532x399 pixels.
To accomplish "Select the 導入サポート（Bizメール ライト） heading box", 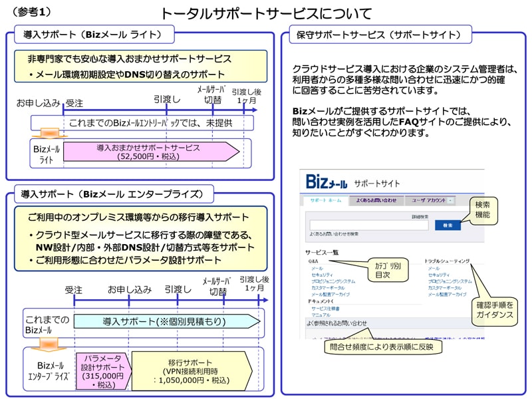I will (94, 35).
